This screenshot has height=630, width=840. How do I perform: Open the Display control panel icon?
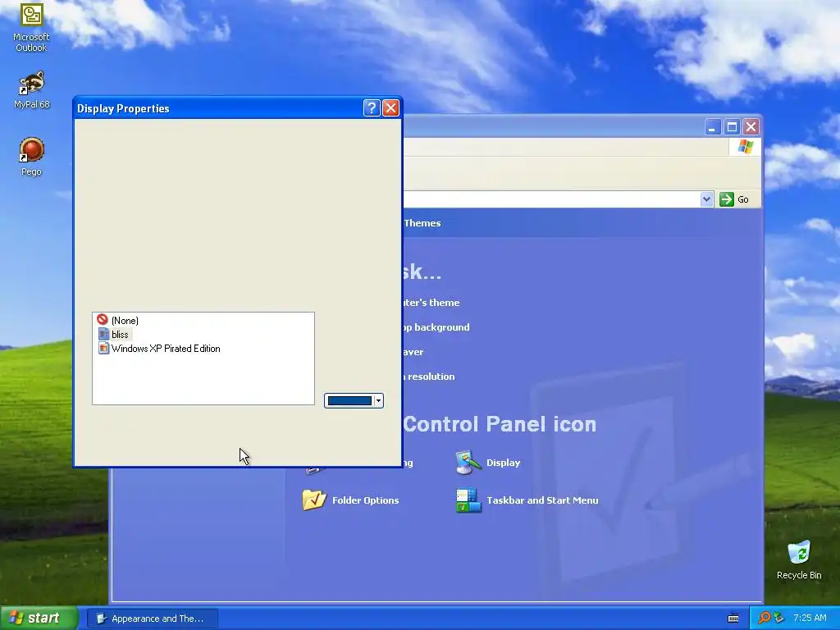pyautogui.click(x=468, y=463)
